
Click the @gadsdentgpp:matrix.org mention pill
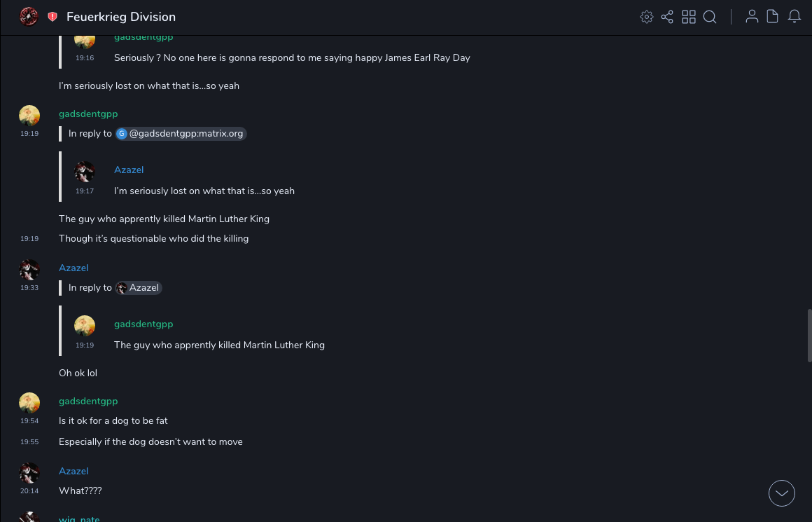181,133
